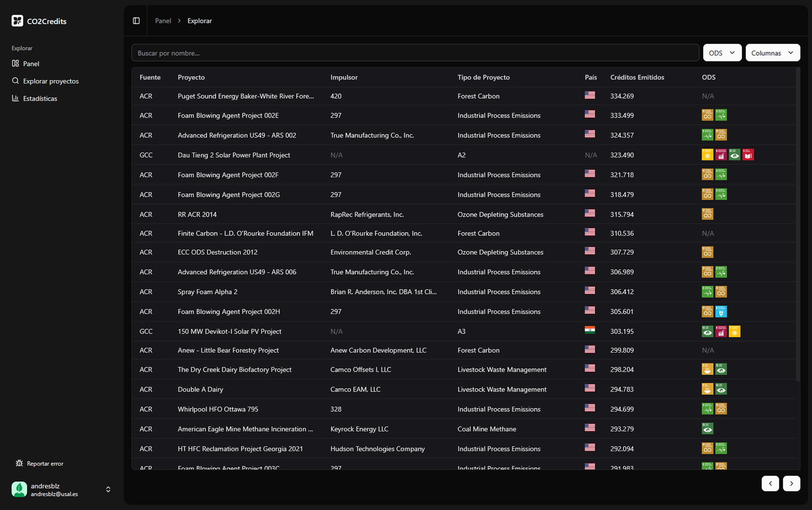This screenshot has width=812, height=510.
Task: Click the Tipo de Proyecto column header
Action: (x=484, y=77)
